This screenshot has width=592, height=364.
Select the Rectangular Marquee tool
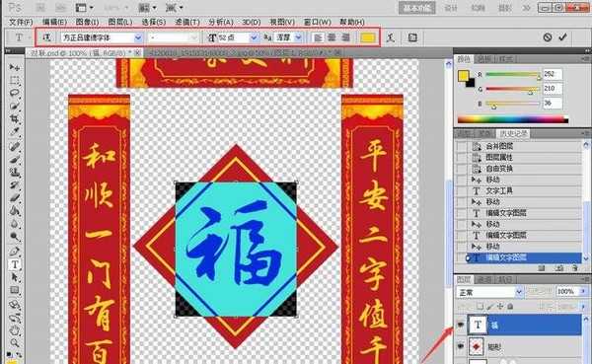(x=15, y=80)
